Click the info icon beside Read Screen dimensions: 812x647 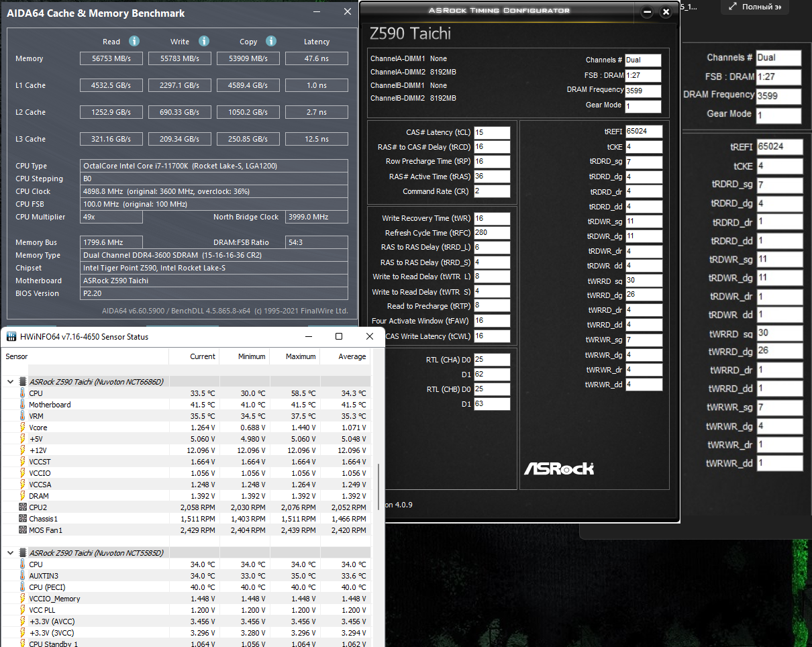point(134,41)
